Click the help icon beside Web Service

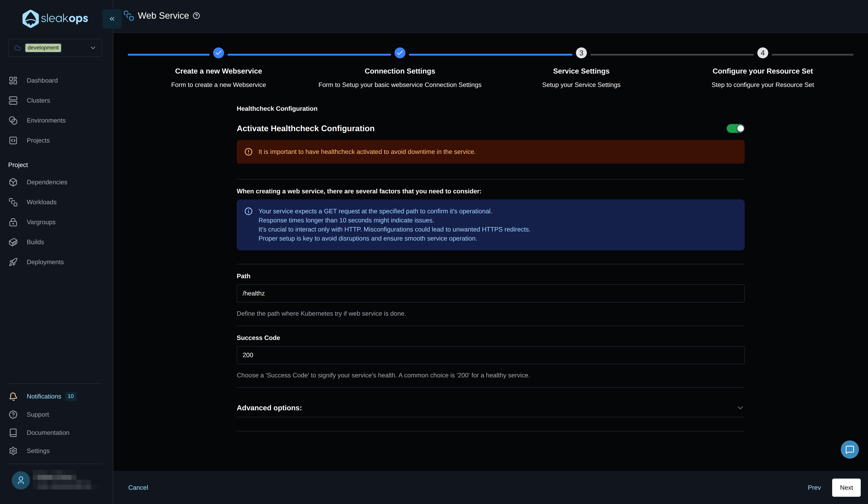coord(196,16)
